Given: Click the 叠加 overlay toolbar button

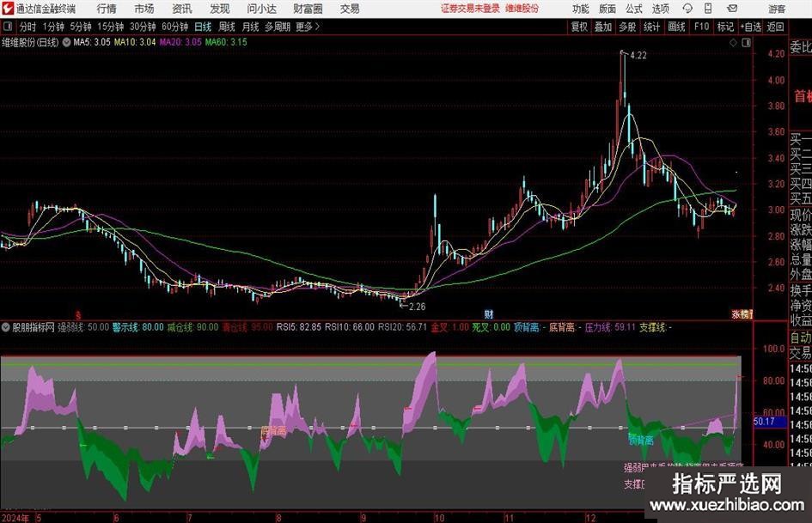Looking at the screenshot, I should coord(603,27).
